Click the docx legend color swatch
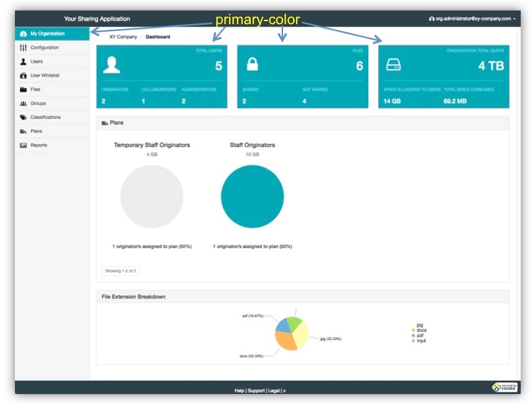 413,330
